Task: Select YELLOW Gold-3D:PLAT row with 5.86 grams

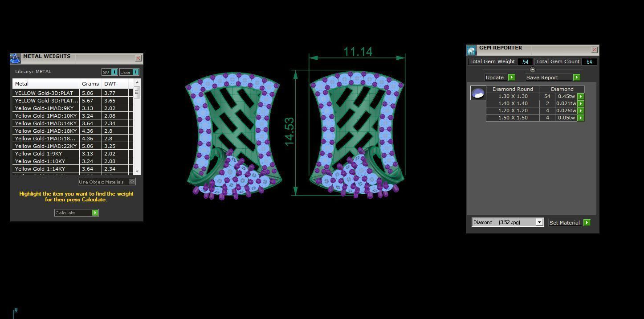Action: (x=73, y=93)
